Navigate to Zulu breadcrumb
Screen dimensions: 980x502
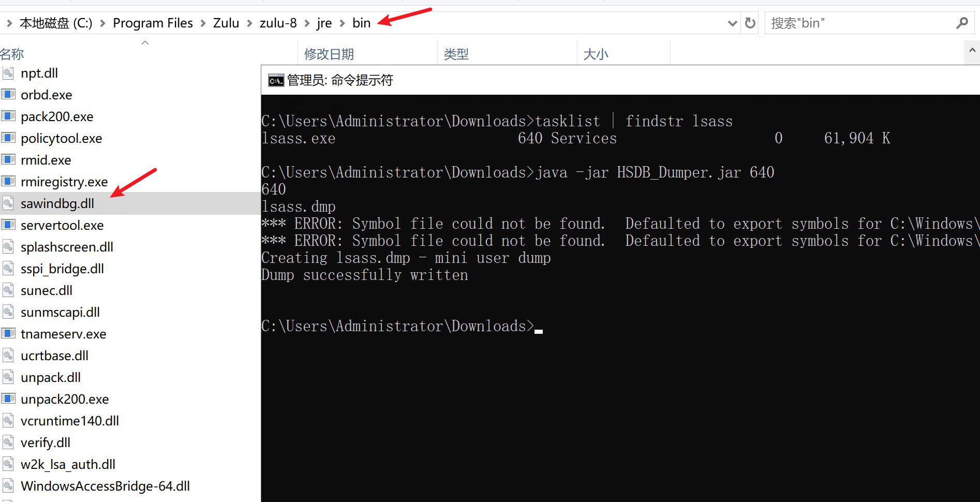pyautogui.click(x=226, y=23)
